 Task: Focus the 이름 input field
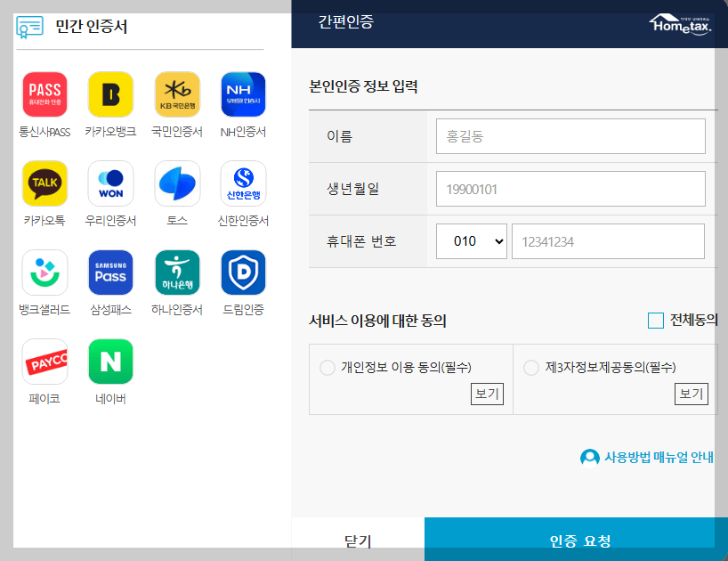[x=570, y=136]
